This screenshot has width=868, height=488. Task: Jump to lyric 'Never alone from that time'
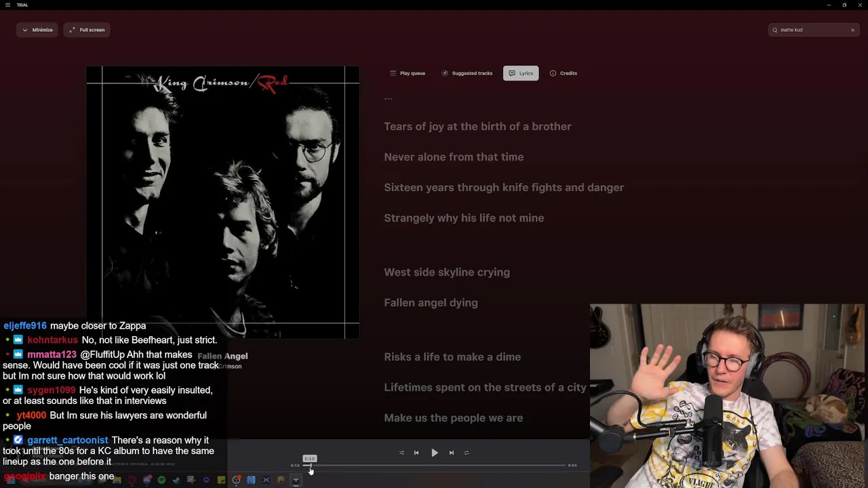pyautogui.click(x=454, y=157)
